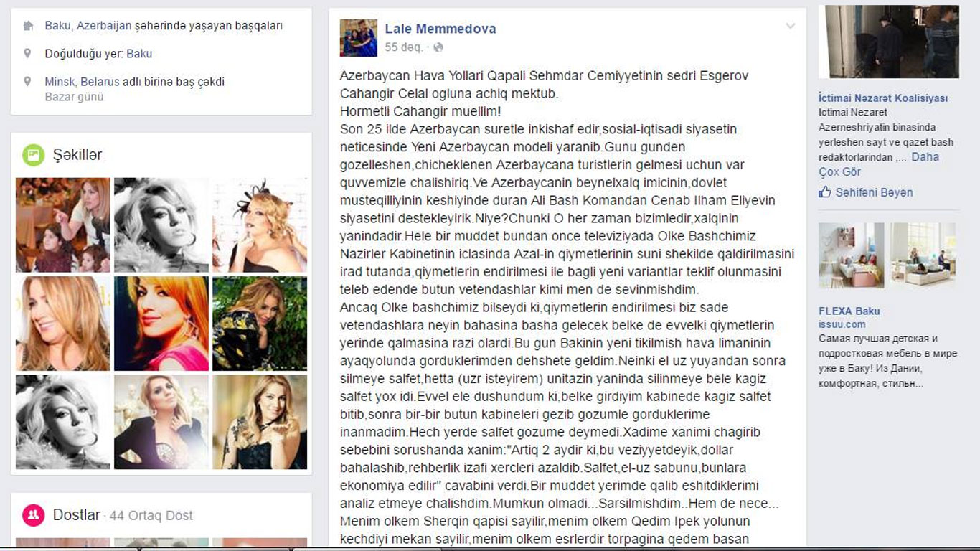Open black-and-white photo in top row
Image resolution: width=980 pixels, height=551 pixels.
click(x=161, y=225)
